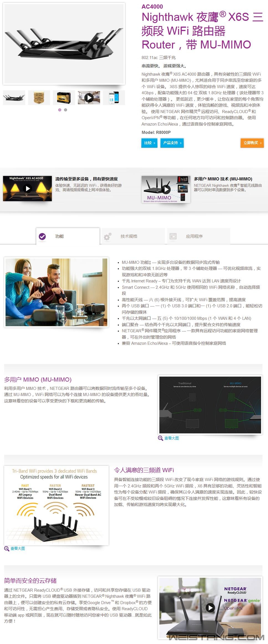Click the orange 立即购买 buy button
The height and width of the screenshot is (644, 268).
point(252,143)
